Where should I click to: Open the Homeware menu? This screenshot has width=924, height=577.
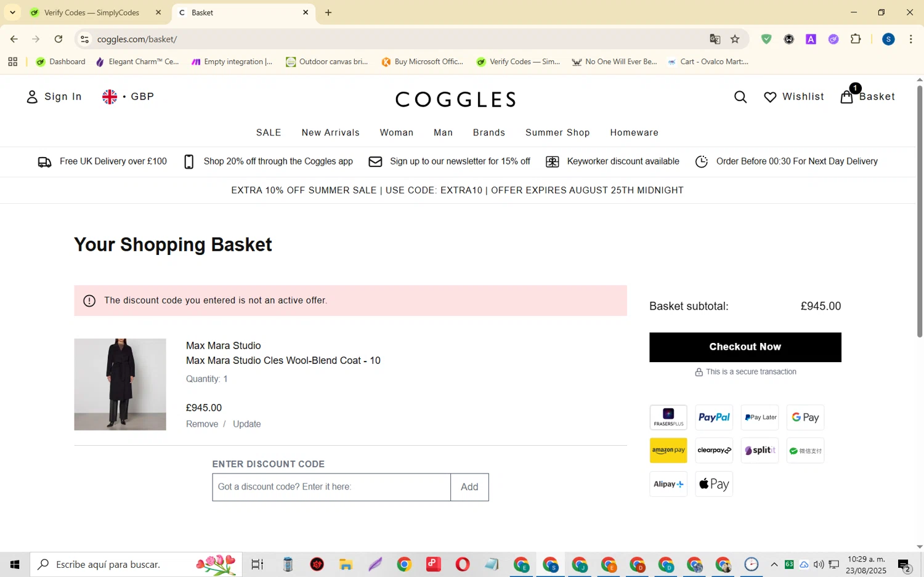[x=634, y=132]
